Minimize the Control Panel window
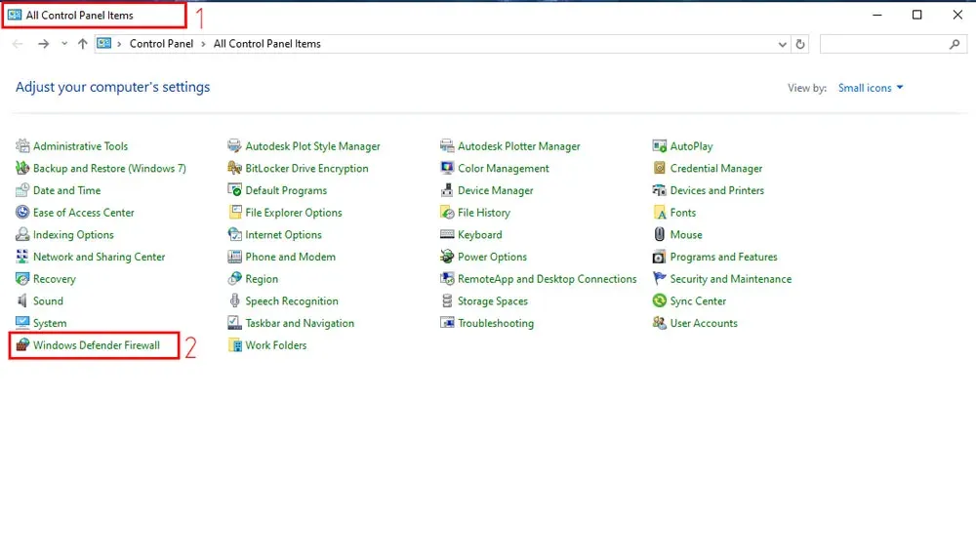976x560 pixels. click(877, 15)
